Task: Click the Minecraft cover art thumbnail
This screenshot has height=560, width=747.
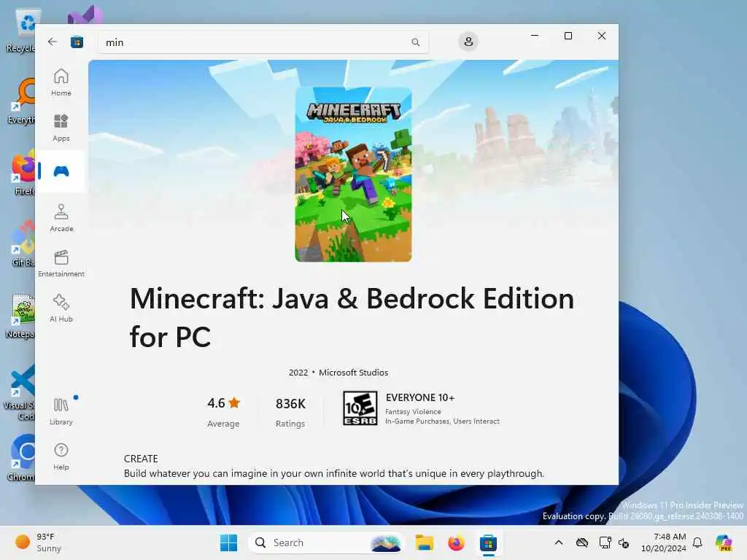Action: point(354,174)
